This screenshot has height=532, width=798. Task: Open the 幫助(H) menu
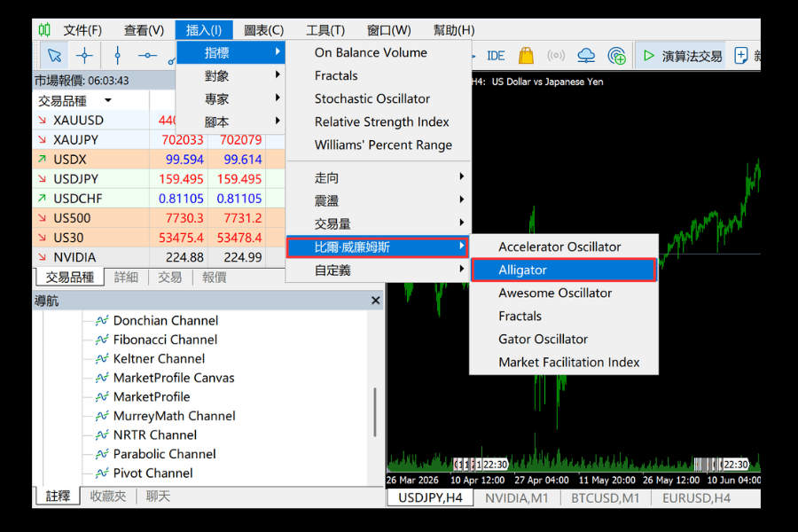click(x=453, y=30)
